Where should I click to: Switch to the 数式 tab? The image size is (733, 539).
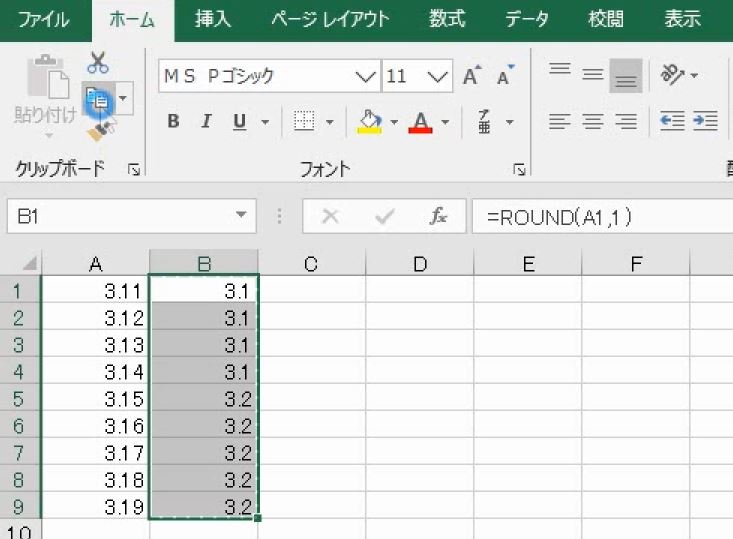pyautogui.click(x=447, y=20)
